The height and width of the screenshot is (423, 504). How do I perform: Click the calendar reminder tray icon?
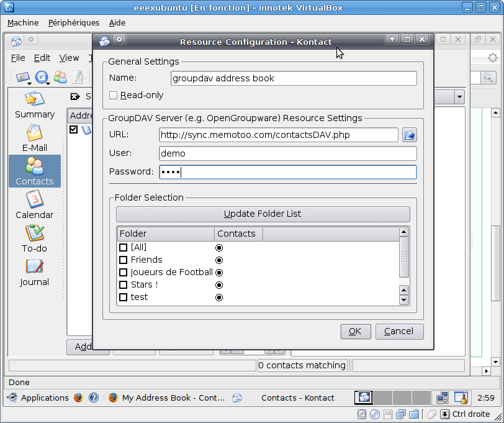coord(461,398)
